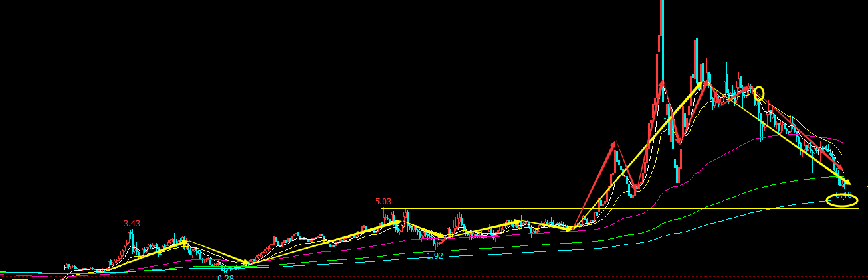
Task: Click the red downward arrow's tip at far right
Action: pyautogui.click(x=841, y=169)
